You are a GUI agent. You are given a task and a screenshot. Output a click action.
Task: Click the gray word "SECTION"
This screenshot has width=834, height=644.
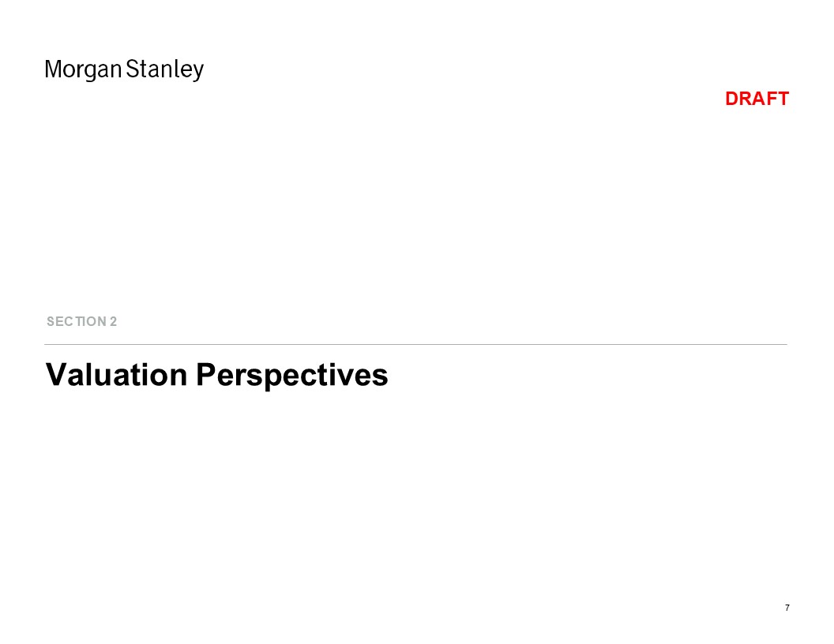coord(76,321)
